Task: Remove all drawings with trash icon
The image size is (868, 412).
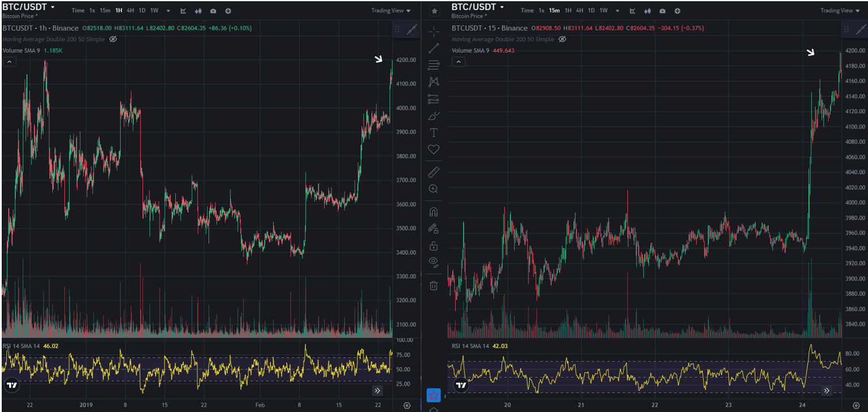Action: [x=434, y=286]
